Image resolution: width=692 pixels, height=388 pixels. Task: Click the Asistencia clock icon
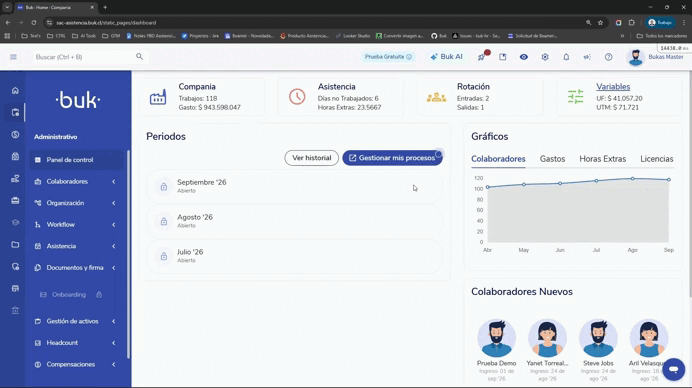coord(297,97)
